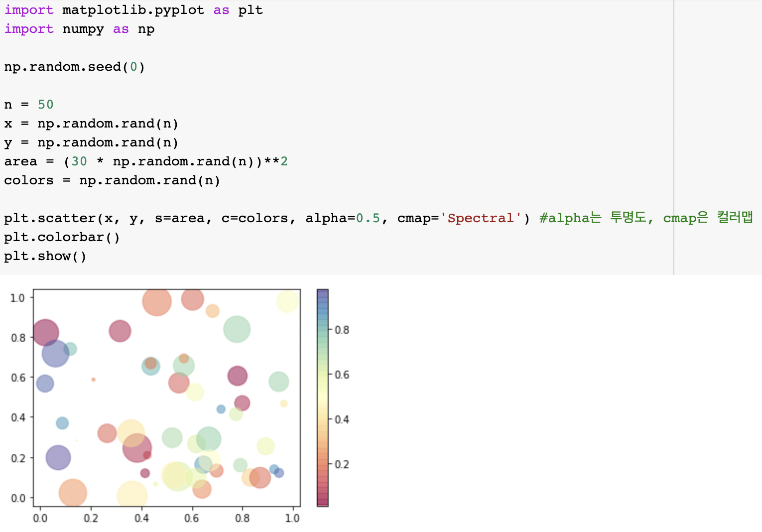Click the y-axis tick label 1.0
This screenshot has height=532, width=762.
tap(18, 298)
